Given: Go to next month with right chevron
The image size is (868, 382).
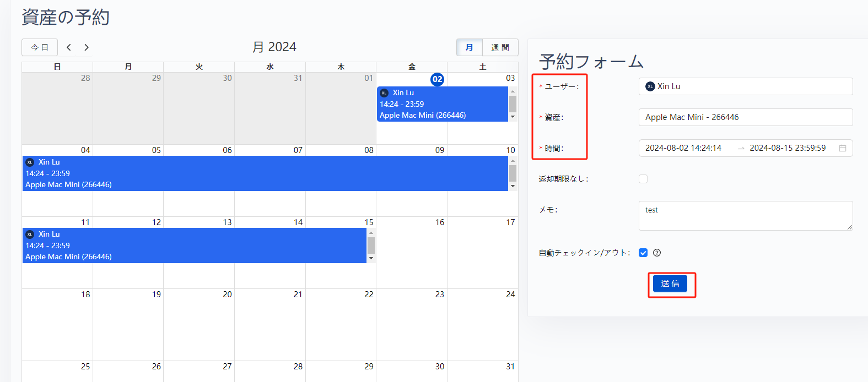Looking at the screenshot, I should pyautogui.click(x=87, y=47).
